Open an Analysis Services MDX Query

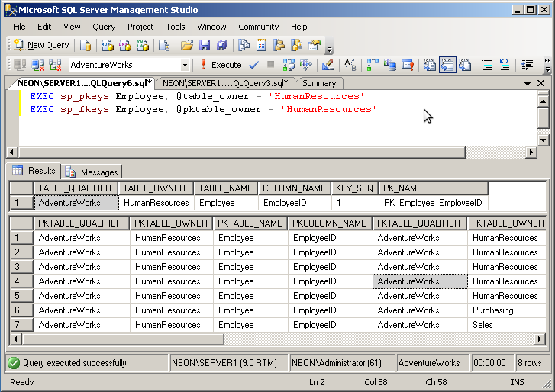[x=107, y=45]
